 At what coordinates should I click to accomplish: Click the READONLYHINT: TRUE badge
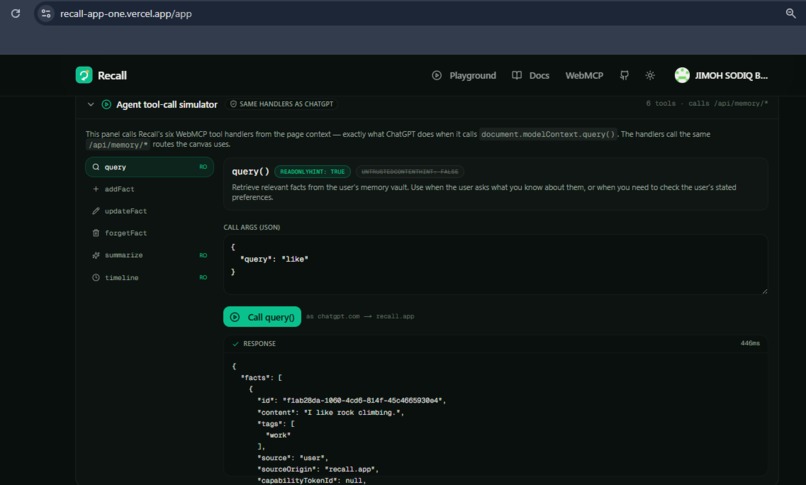pyautogui.click(x=312, y=172)
